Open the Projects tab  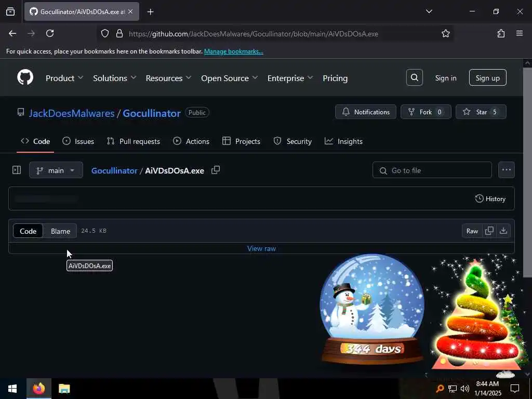pos(241,141)
